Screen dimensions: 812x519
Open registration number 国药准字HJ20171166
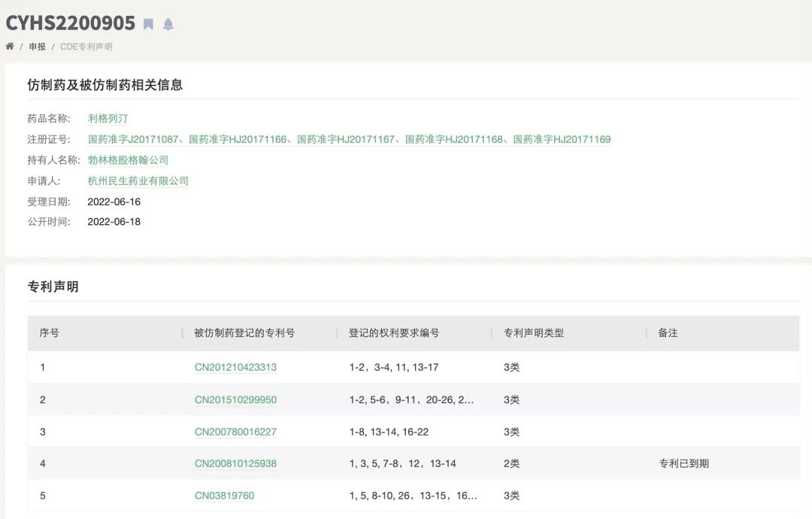238,140
